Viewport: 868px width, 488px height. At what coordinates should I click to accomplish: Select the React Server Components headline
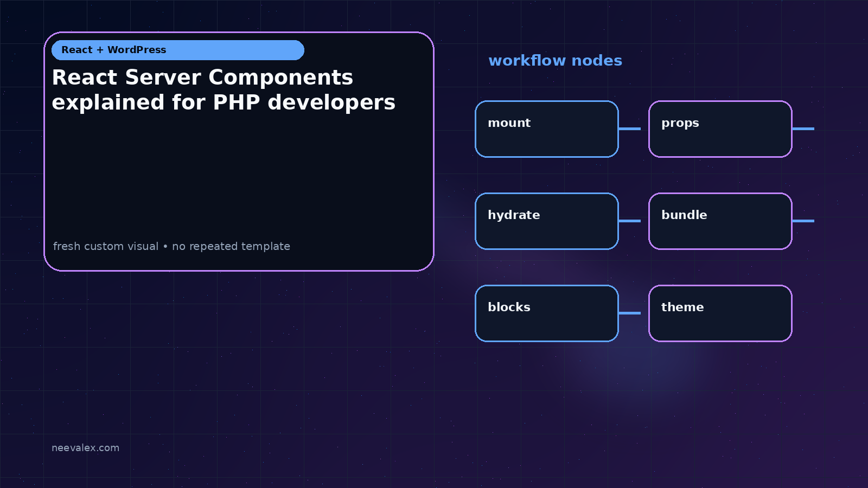pos(224,90)
